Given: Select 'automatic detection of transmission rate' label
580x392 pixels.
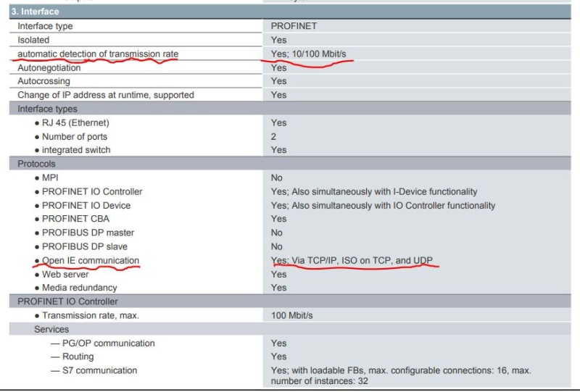Looking at the screenshot, I should click(98, 54).
